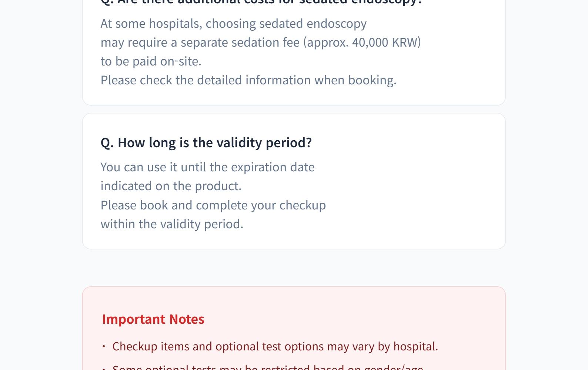588x370 pixels.
Task: Click the note about gender/age restricted optional tests
Action: point(267,368)
